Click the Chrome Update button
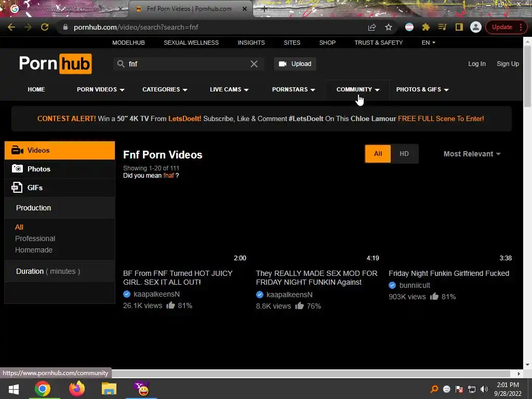532x399 pixels. point(502,27)
